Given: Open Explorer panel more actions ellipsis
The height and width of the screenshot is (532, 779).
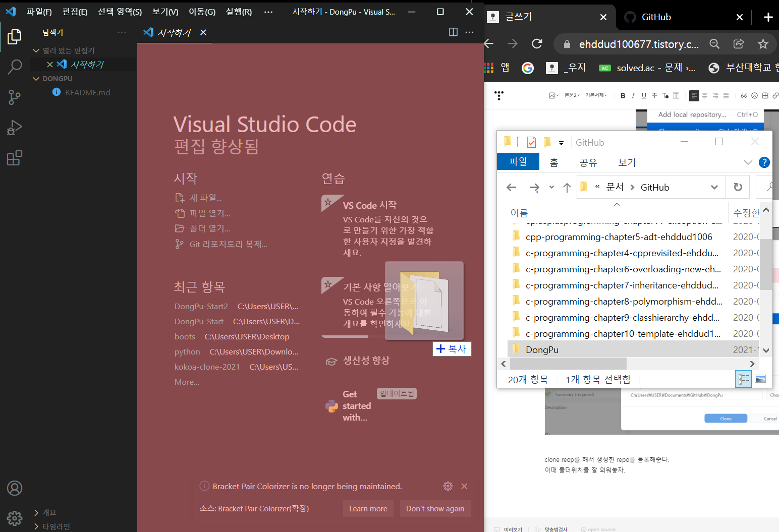Looking at the screenshot, I should (122, 32).
